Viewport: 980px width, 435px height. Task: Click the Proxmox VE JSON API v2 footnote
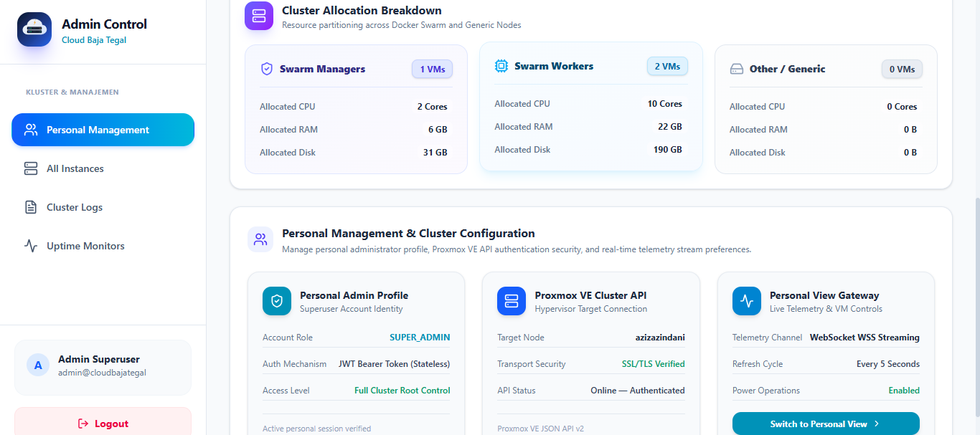click(540, 429)
